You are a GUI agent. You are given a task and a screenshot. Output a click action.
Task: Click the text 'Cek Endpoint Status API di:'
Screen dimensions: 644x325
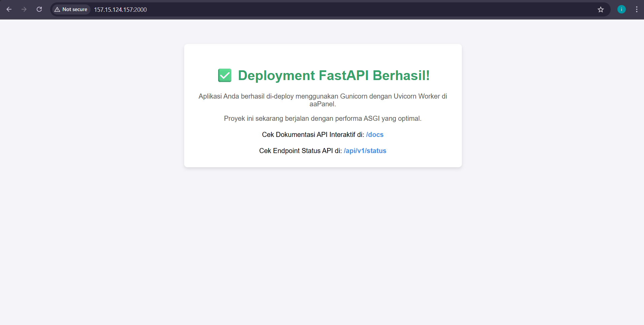pyautogui.click(x=301, y=151)
